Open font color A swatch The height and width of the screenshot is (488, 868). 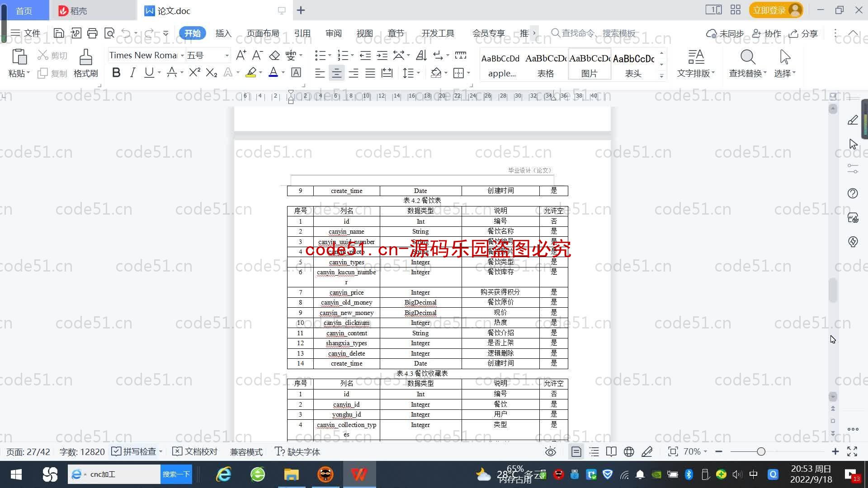pos(273,72)
